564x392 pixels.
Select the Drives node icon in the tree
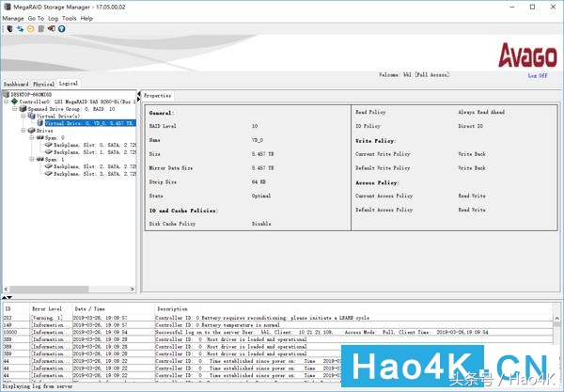[x=32, y=130]
